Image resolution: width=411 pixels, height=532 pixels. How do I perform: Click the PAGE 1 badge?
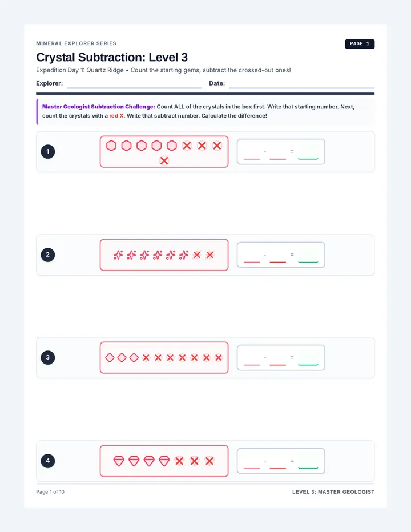tap(360, 44)
